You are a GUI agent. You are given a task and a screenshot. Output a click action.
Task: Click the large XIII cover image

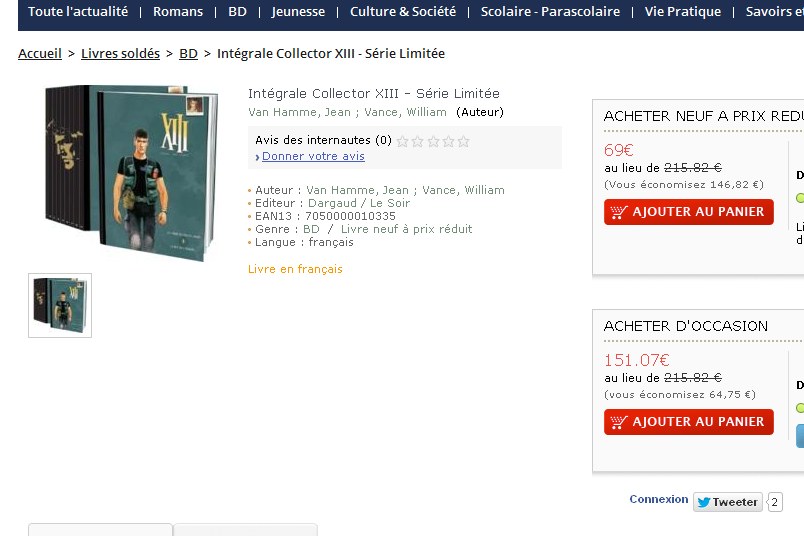[132, 173]
